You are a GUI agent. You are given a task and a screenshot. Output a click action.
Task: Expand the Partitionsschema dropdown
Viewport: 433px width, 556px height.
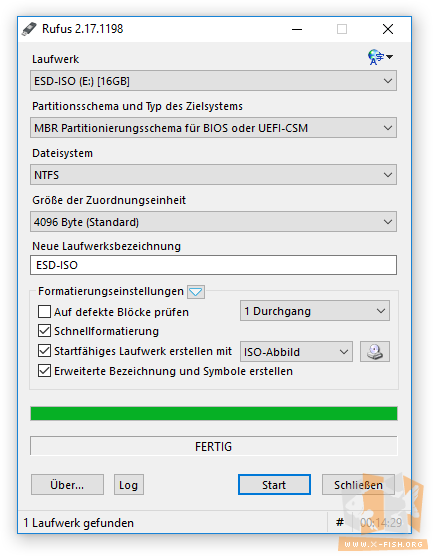point(213,128)
